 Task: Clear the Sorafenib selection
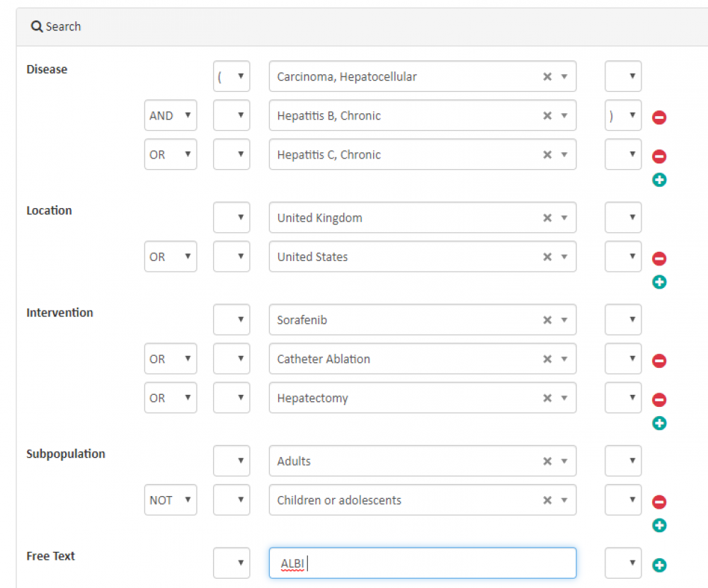pos(547,320)
